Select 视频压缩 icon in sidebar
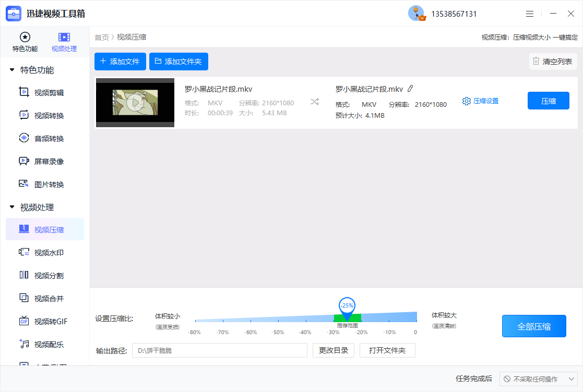 (x=24, y=229)
